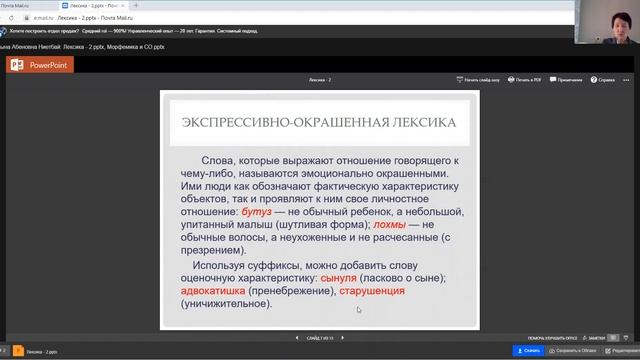Click the help improve Office link

click(x=552, y=338)
